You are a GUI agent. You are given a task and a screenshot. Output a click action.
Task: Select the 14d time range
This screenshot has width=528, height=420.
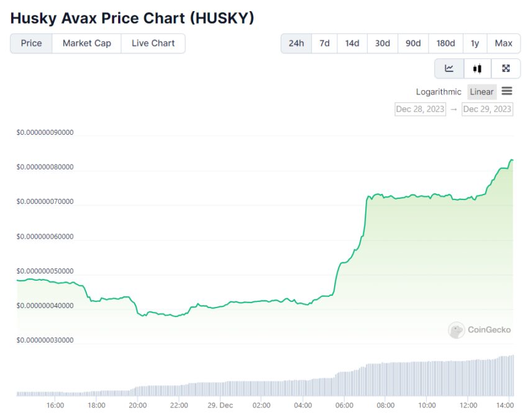pyautogui.click(x=352, y=43)
